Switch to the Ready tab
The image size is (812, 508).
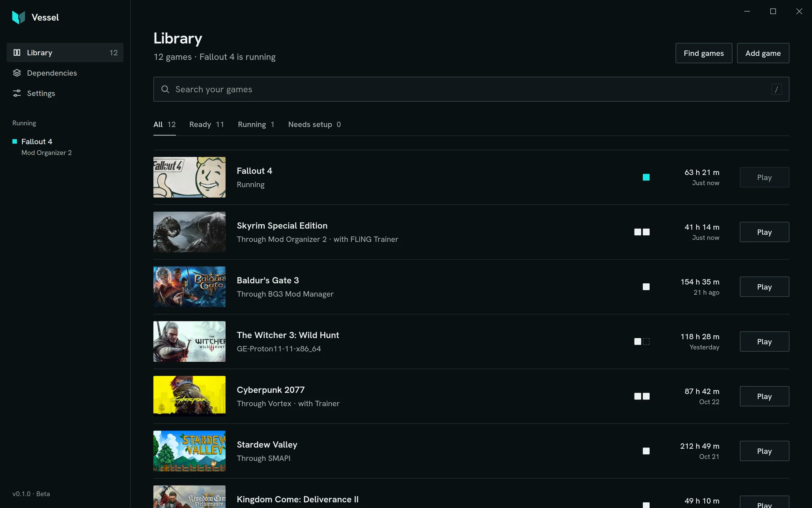click(x=207, y=124)
